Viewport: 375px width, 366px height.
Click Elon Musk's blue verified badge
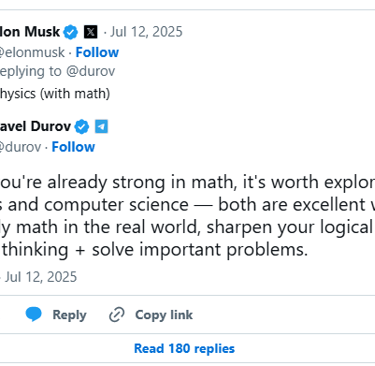(70, 32)
